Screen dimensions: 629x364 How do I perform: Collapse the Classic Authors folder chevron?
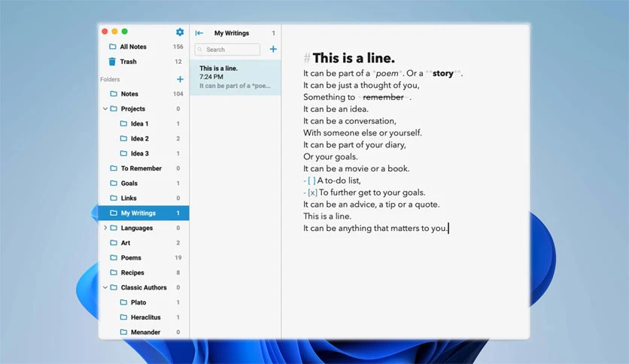point(105,287)
